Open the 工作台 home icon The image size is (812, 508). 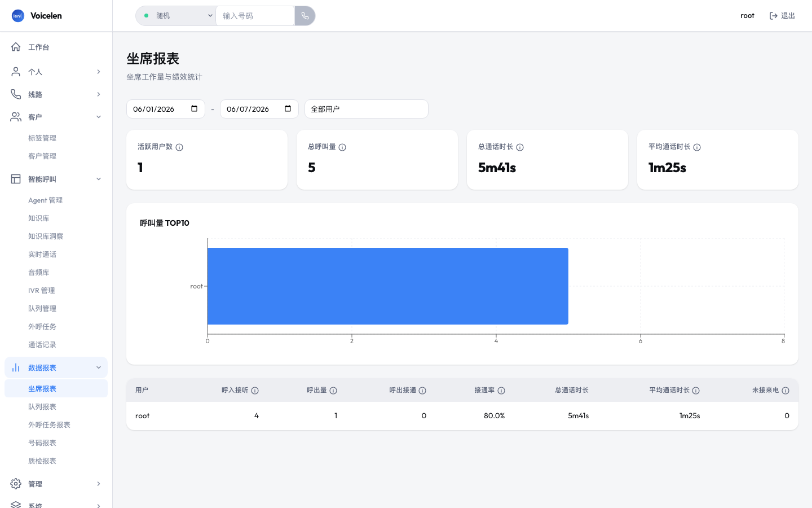tap(16, 47)
